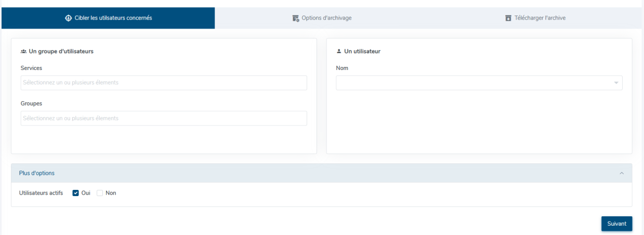Click the archive options icon

pos(296,18)
